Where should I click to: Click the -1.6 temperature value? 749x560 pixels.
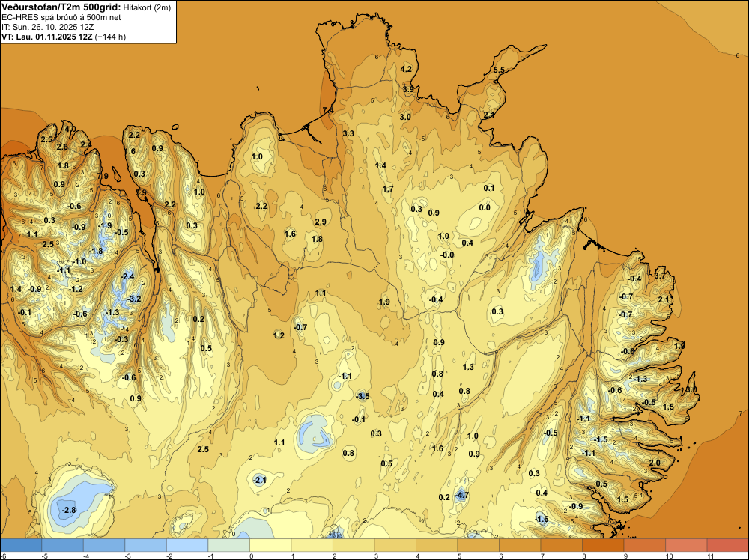[542, 519]
